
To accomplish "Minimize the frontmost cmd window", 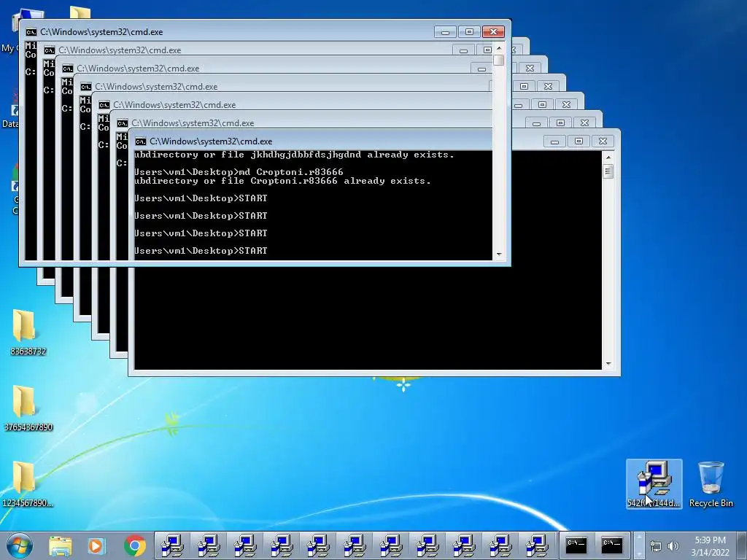I will click(x=445, y=32).
